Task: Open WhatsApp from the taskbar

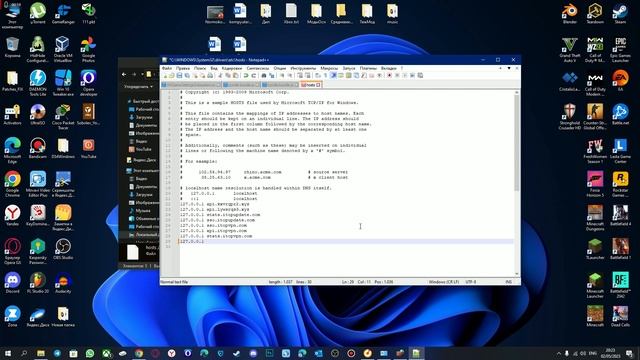Action: 90,353
